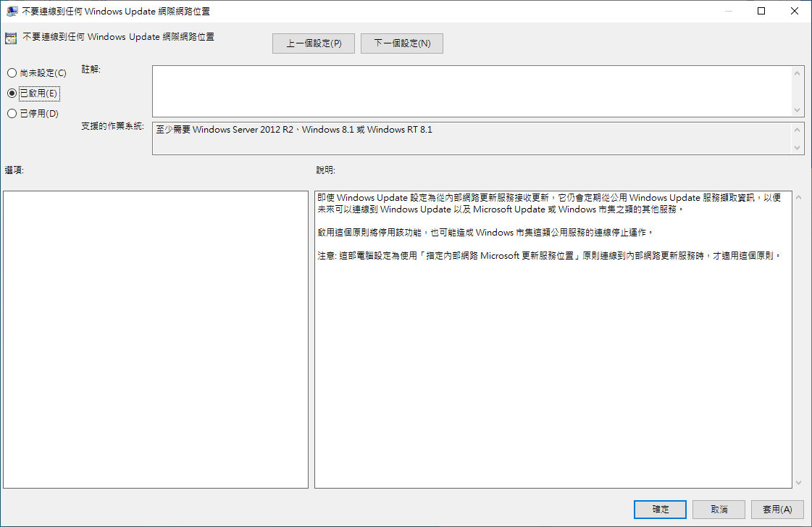Close the policy settings window
This screenshot has width=812, height=527.
[795, 11]
